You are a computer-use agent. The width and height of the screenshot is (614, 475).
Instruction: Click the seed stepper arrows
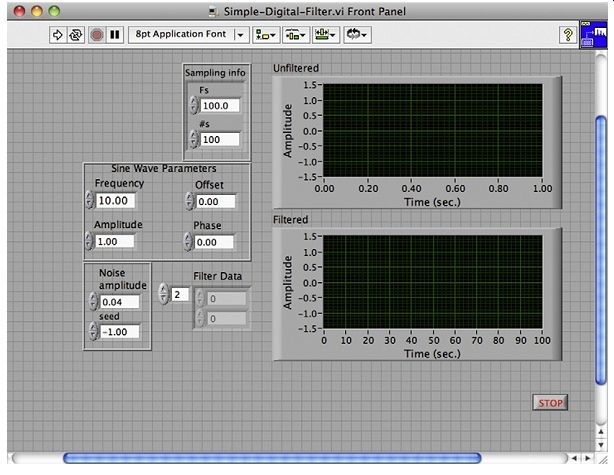tap(93, 331)
